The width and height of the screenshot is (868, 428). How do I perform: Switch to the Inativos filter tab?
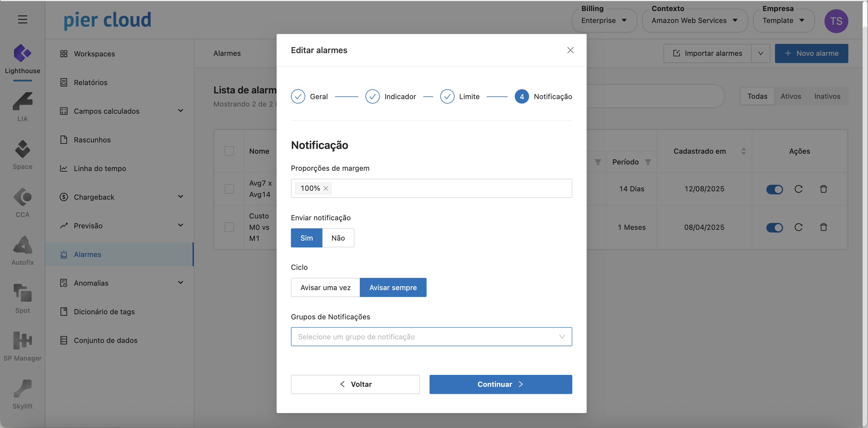[x=827, y=96]
